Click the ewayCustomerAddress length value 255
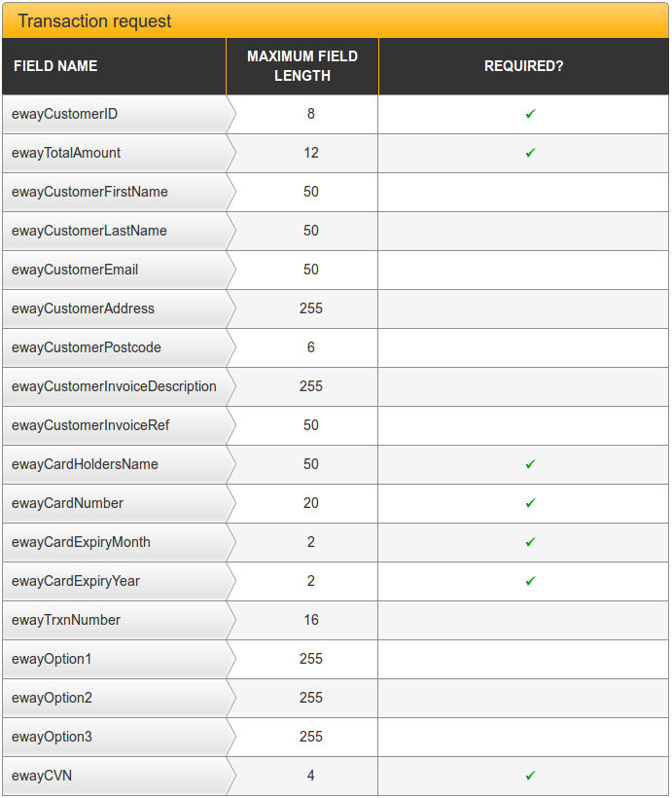Image resolution: width=672 pixels, height=798 pixels. pyautogui.click(x=311, y=308)
